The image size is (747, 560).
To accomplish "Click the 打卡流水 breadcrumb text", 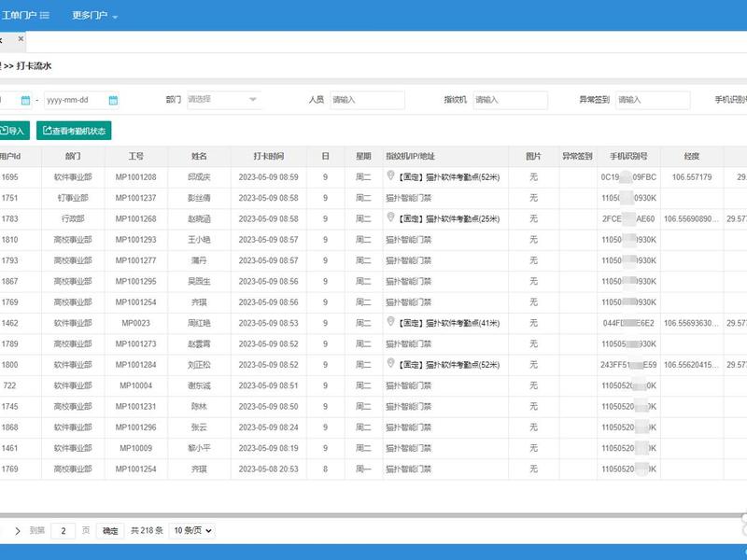I will tap(34, 66).
